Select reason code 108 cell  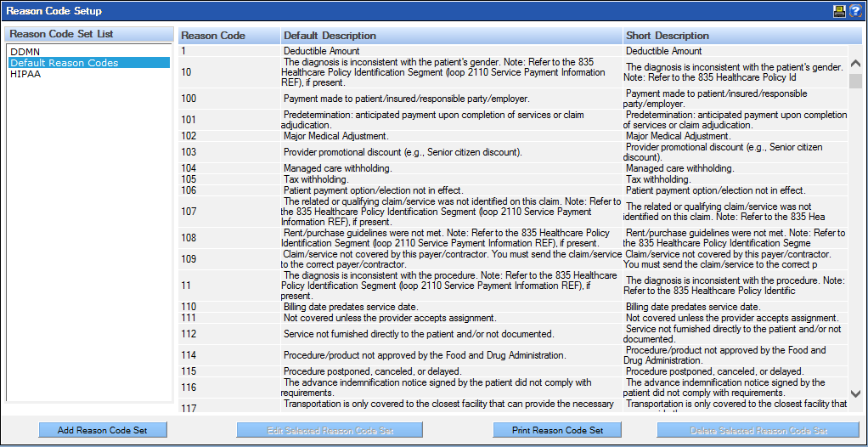229,238
